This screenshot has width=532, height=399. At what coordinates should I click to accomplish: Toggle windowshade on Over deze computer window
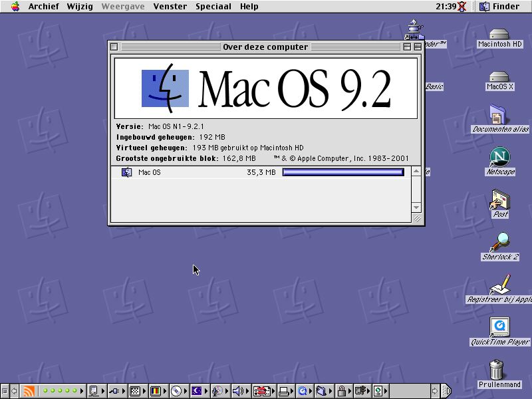click(x=418, y=47)
